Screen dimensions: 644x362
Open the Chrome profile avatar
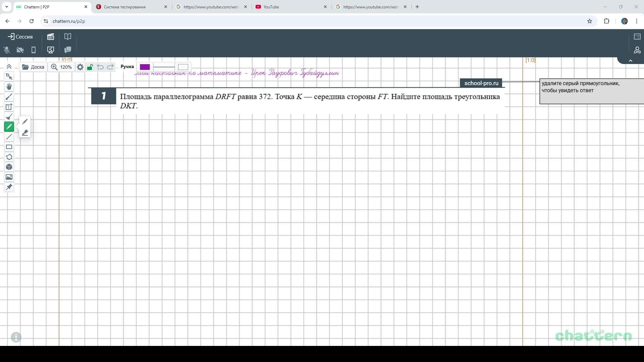pyautogui.click(x=625, y=21)
